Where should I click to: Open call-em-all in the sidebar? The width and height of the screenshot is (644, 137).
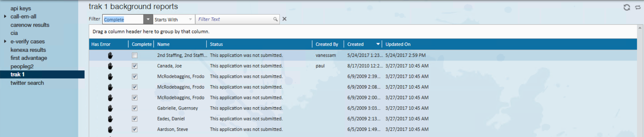23,16
